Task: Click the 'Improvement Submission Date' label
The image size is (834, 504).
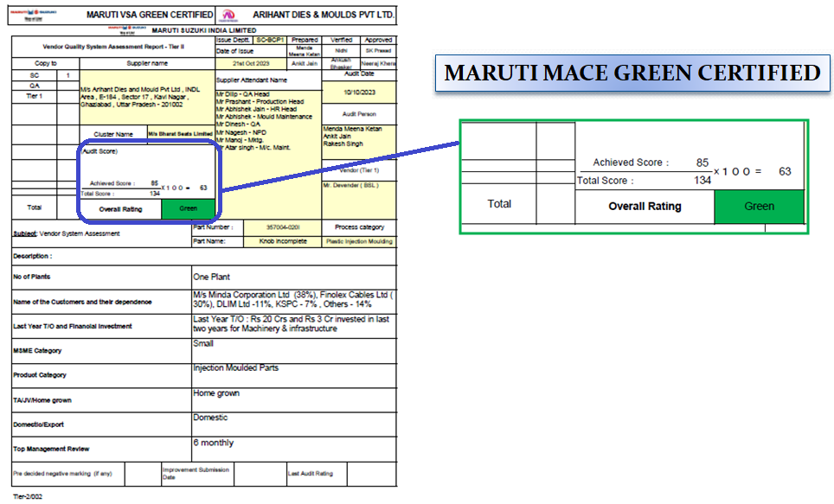Action: click(x=196, y=474)
